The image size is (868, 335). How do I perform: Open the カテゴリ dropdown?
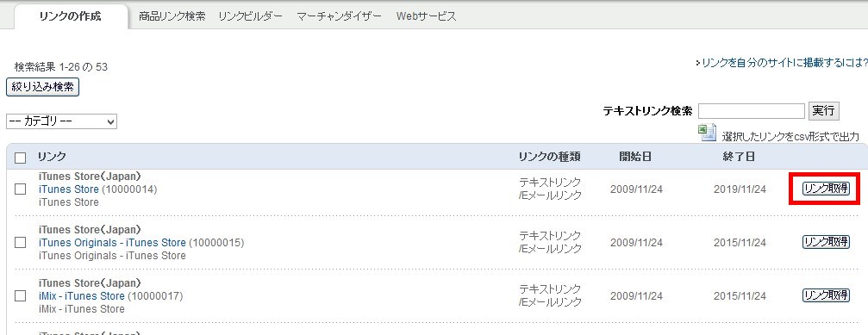click(x=61, y=121)
